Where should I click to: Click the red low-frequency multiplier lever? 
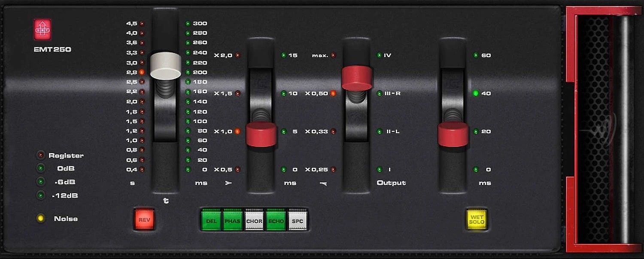tap(261, 134)
